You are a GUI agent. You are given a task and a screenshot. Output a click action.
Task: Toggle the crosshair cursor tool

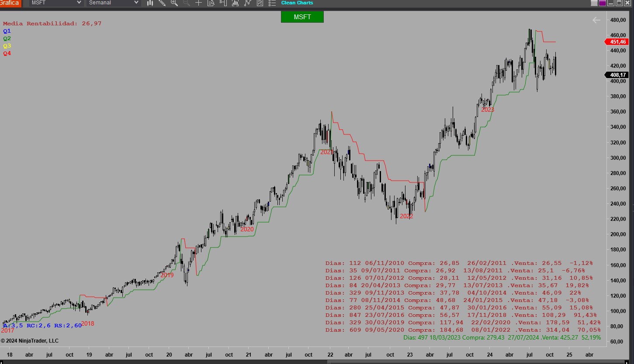(198, 3)
